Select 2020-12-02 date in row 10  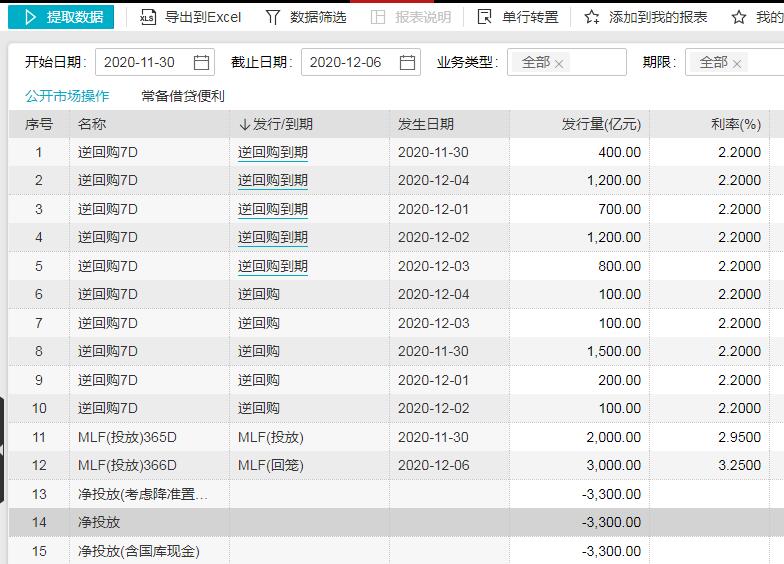[434, 408]
